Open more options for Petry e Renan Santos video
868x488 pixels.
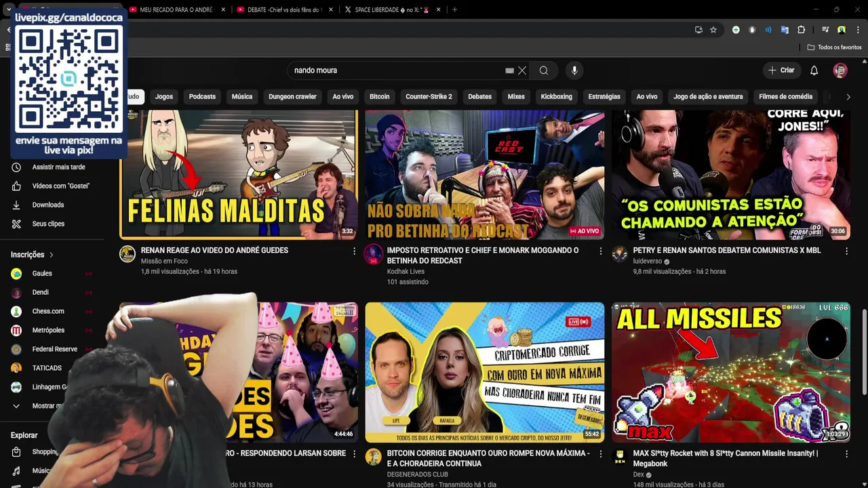click(846, 251)
